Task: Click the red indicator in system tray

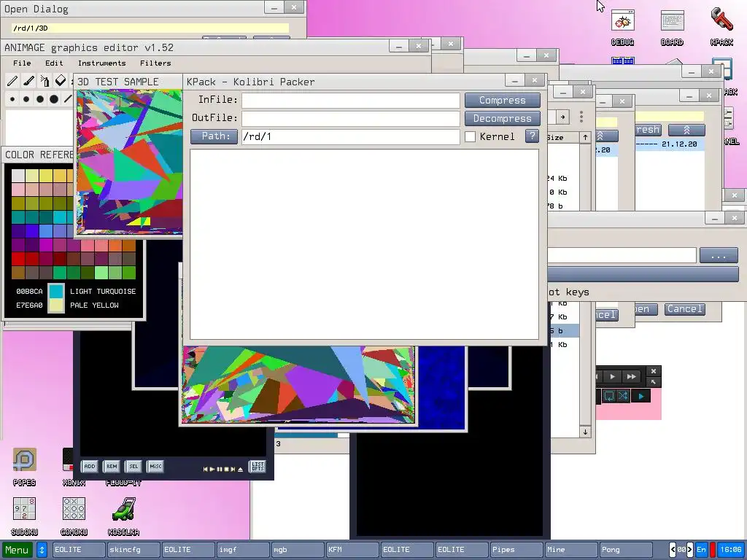Action: (x=713, y=550)
